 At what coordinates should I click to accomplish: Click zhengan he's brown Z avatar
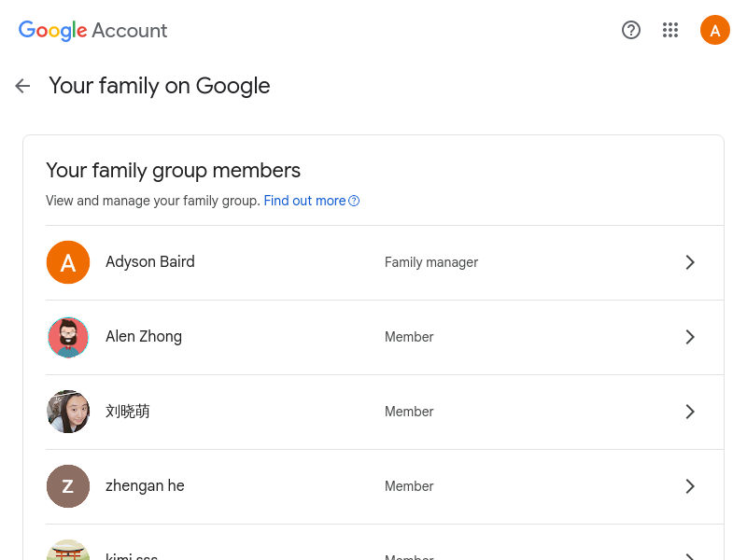pos(68,486)
